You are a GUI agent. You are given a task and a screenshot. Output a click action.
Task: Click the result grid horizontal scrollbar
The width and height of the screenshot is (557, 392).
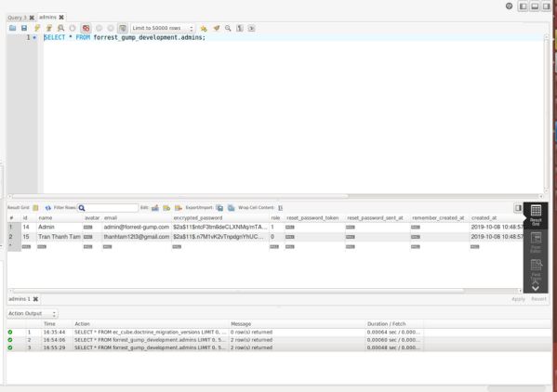pyautogui.click(x=237, y=291)
